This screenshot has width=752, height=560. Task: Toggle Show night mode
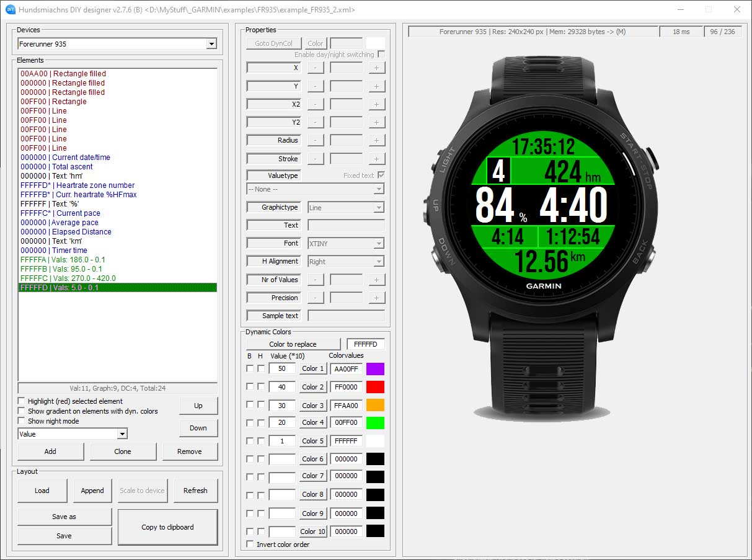point(20,420)
